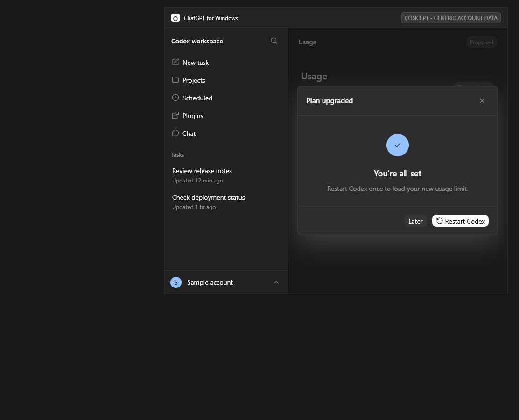Click the You're all set heading
Image resolution: width=519 pixels, height=420 pixels.
click(398, 174)
